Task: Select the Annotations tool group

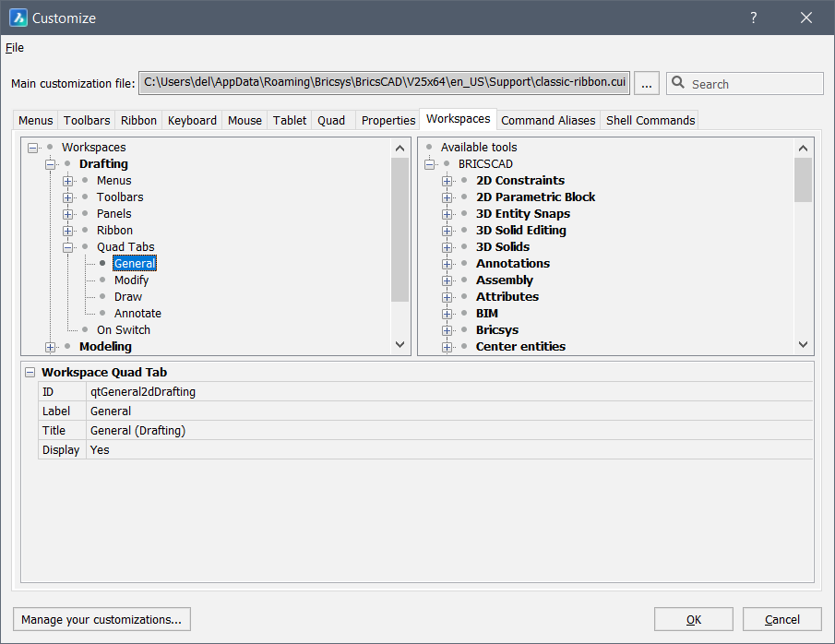Action: [512, 264]
